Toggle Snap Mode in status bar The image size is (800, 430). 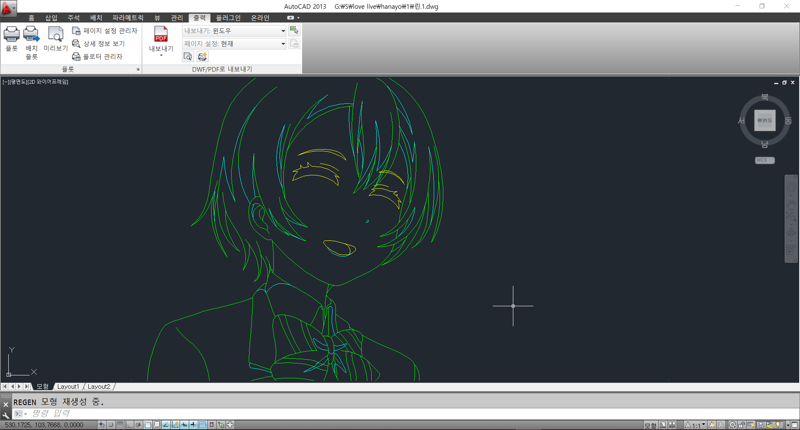tap(111, 425)
